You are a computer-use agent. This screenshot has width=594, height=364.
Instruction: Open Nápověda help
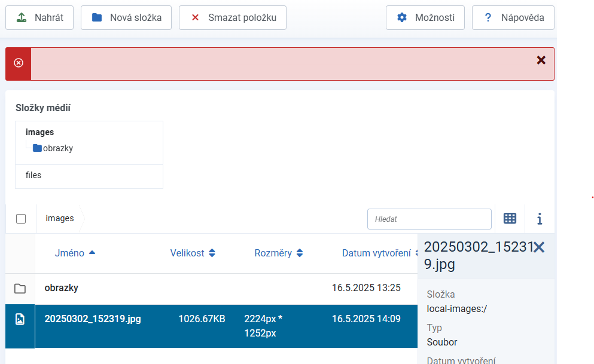tap(513, 18)
